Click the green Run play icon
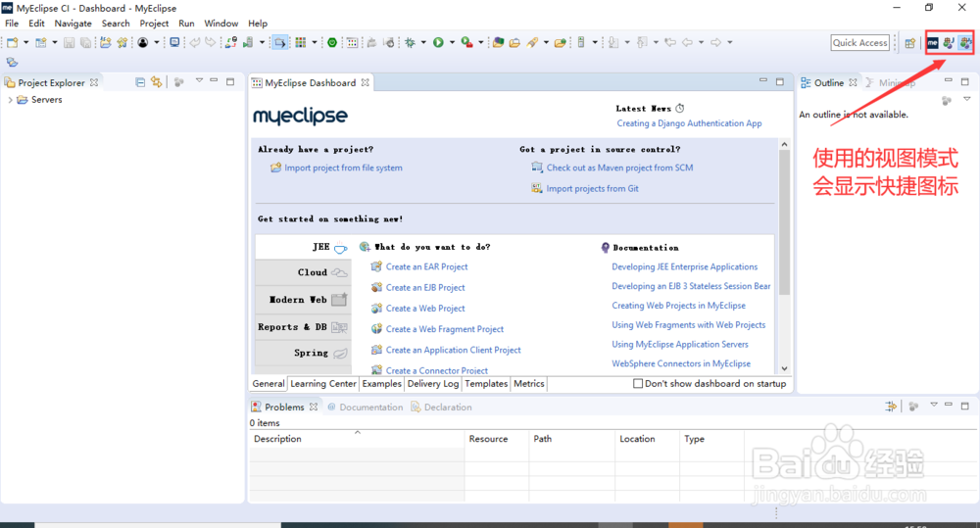The image size is (980, 528). tap(438, 42)
